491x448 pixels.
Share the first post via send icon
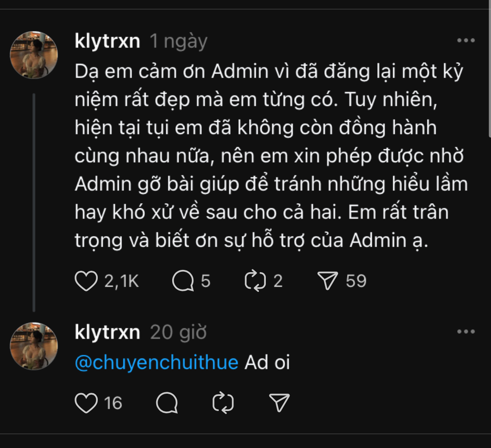pyautogui.click(x=327, y=281)
